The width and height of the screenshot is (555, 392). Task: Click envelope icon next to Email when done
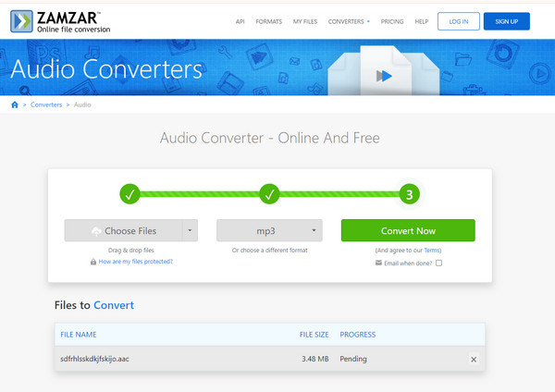(378, 263)
